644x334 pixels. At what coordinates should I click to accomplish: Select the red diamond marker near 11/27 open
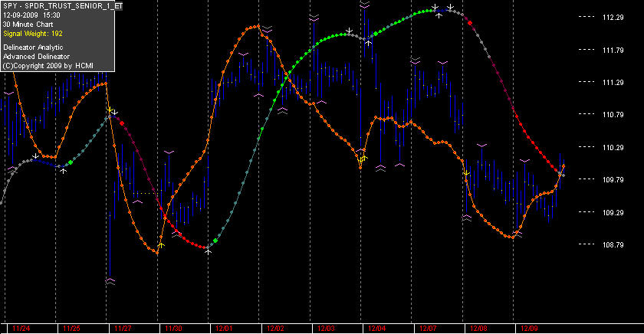tap(122, 123)
